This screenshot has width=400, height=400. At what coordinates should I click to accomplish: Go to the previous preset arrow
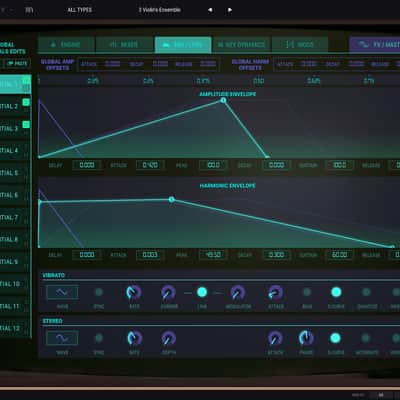pos(210,10)
